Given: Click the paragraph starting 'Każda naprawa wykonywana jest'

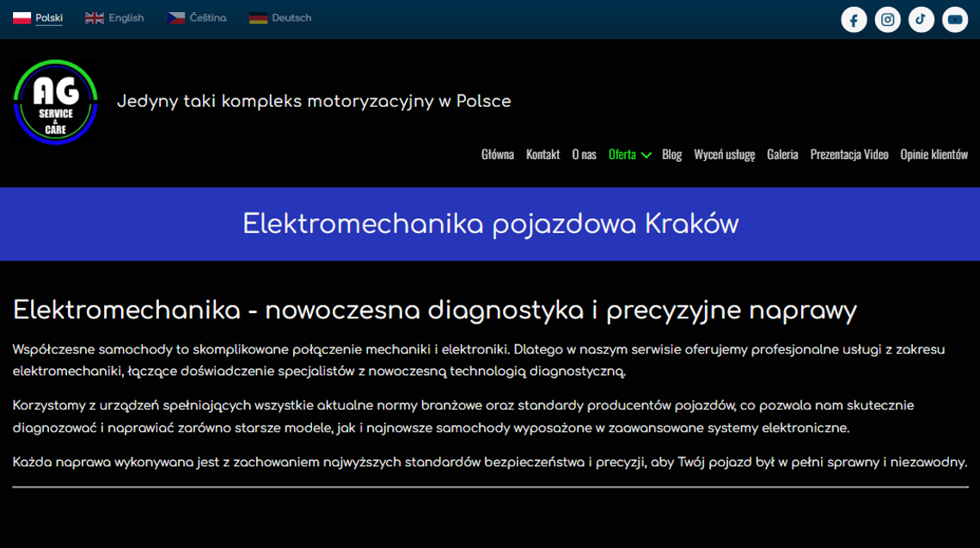Looking at the screenshot, I should 490,462.
